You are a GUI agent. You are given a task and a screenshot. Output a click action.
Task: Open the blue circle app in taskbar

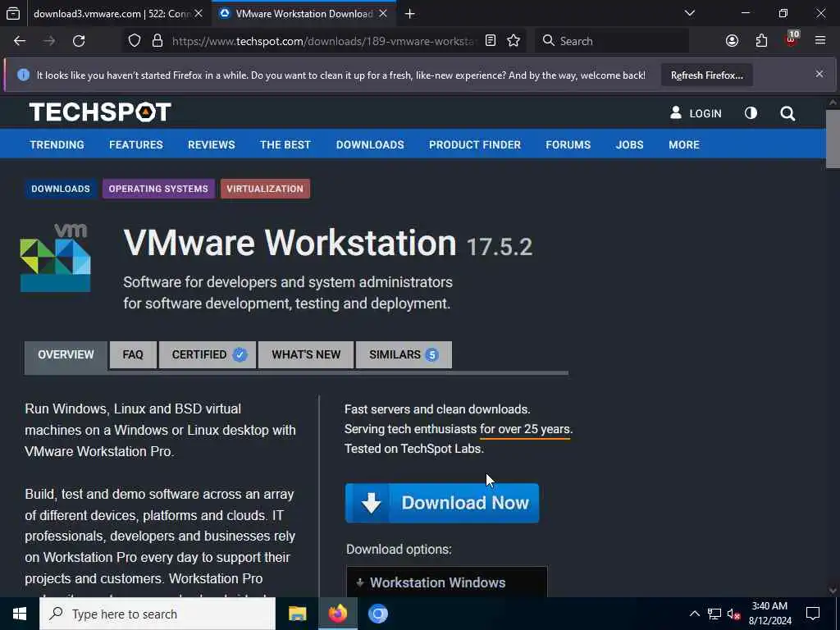tap(377, 614)
